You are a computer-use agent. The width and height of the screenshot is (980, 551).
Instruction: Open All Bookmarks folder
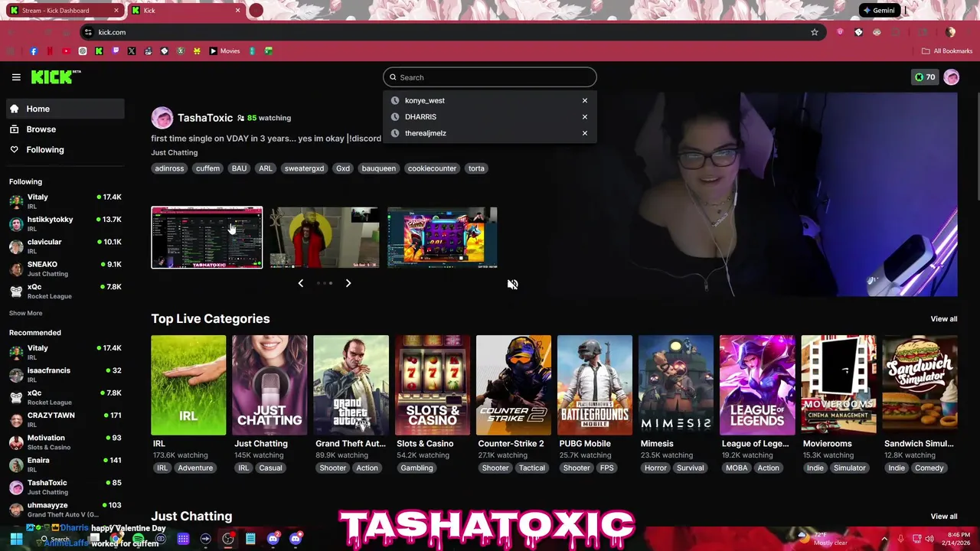[947, 51]
